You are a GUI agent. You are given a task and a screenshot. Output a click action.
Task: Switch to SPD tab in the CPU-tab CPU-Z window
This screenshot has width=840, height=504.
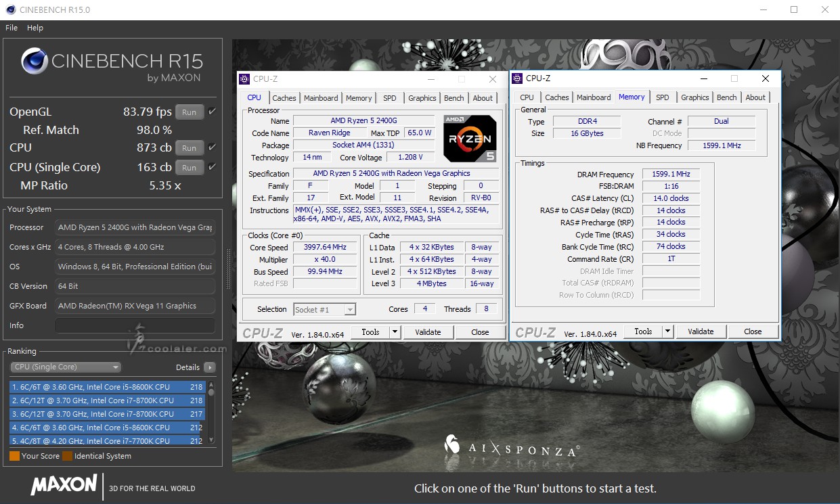(x=390, y=98)
